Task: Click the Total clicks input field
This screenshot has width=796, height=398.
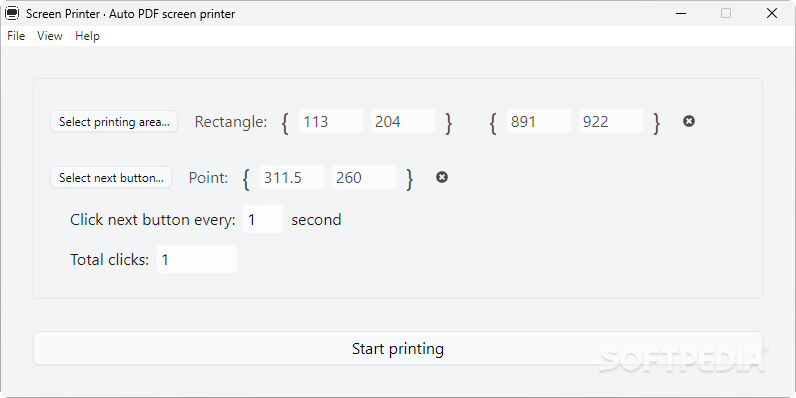Action: (197, 259)
